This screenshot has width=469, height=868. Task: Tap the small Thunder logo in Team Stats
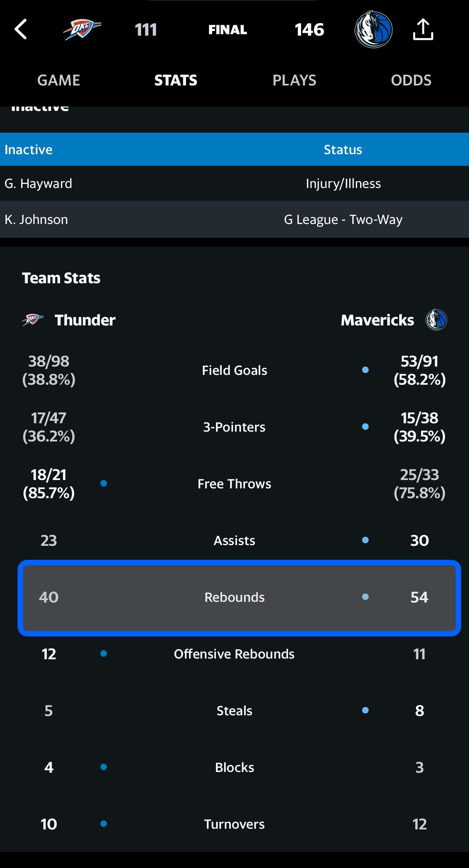[x=33, y=320]
